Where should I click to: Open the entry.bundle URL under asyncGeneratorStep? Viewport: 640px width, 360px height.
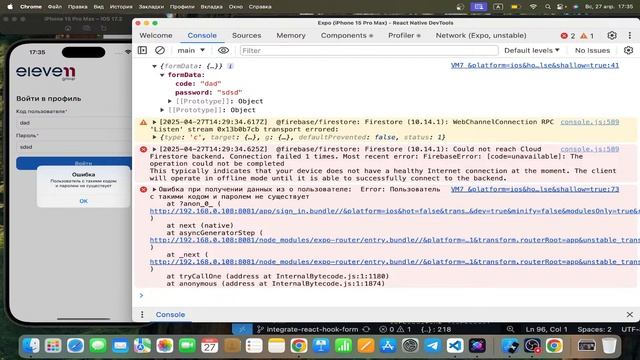pos(394,240)
